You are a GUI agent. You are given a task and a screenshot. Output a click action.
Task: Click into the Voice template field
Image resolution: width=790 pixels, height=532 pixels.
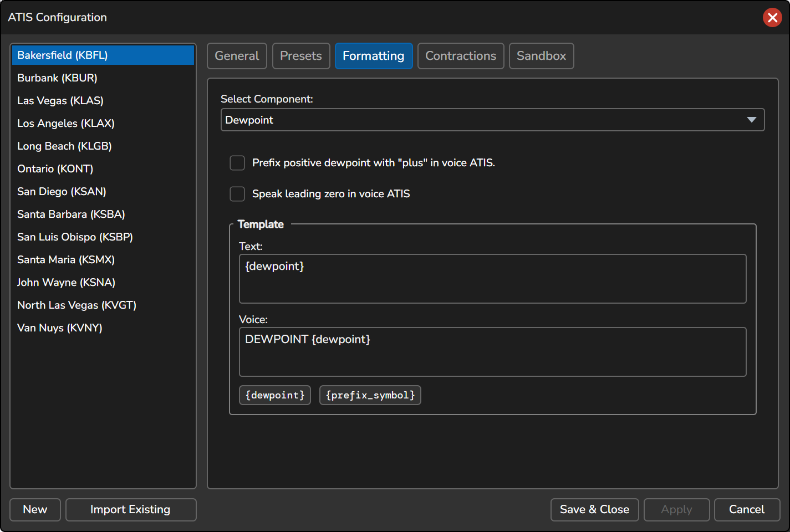pos(492,352)
